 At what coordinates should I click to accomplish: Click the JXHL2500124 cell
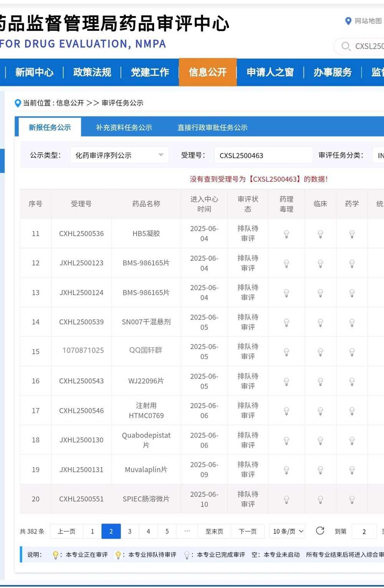click(x=81, y=292)
